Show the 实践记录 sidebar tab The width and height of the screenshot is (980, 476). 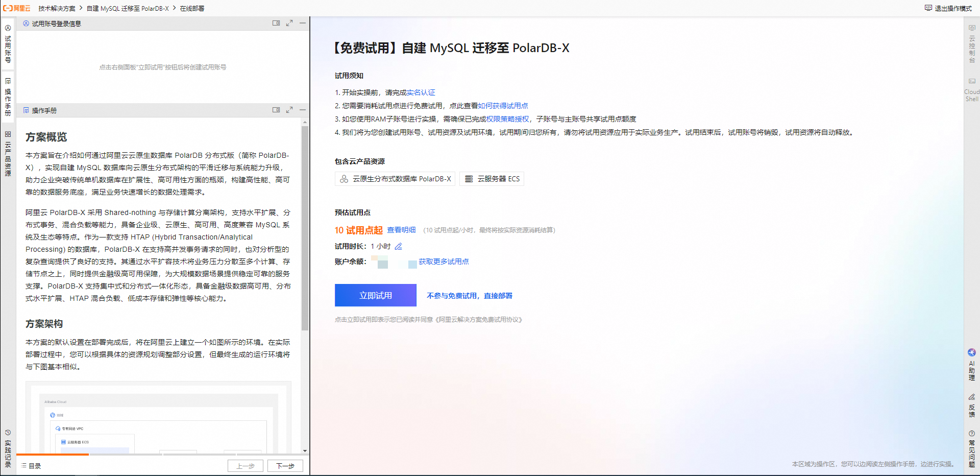click(x=8, y=448)
